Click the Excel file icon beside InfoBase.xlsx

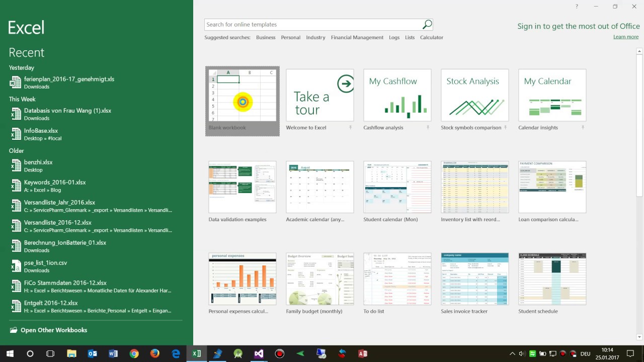16,134
